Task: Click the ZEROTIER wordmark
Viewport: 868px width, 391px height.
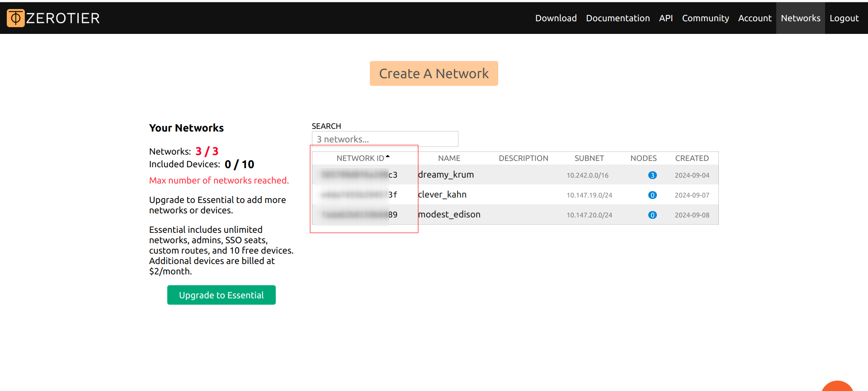Action: (x=63, y=18)
